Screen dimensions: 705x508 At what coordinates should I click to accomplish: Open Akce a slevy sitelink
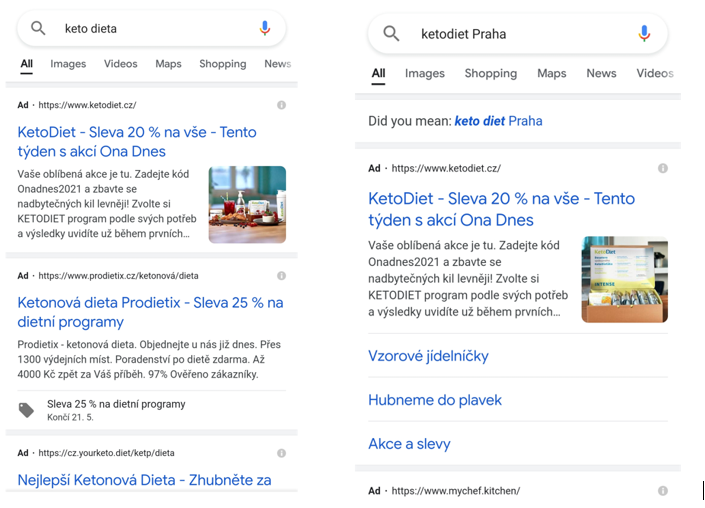409,444
